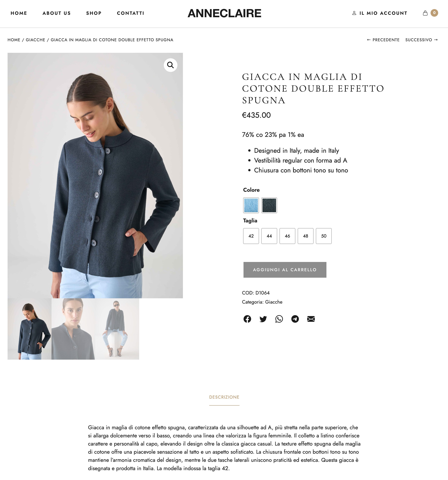This screenshot has height=480, width=448.
Task: Choose the dark navy color swatch
Action: coord(269,205)
